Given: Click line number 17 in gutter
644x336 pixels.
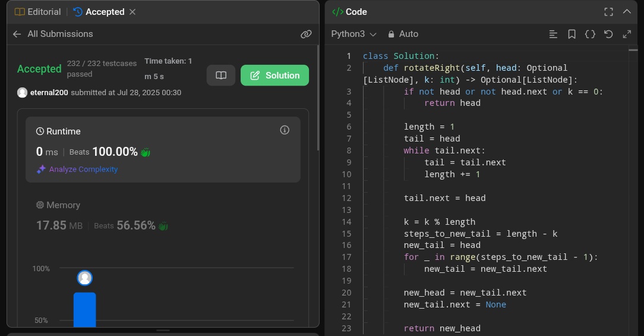Looking at the screenshot, I should pos(346,257).
